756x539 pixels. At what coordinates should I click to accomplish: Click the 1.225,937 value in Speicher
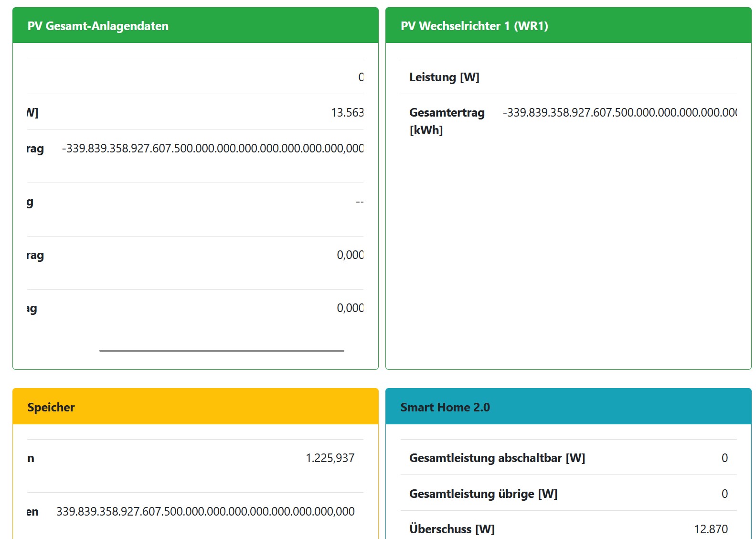click(330, 458)
